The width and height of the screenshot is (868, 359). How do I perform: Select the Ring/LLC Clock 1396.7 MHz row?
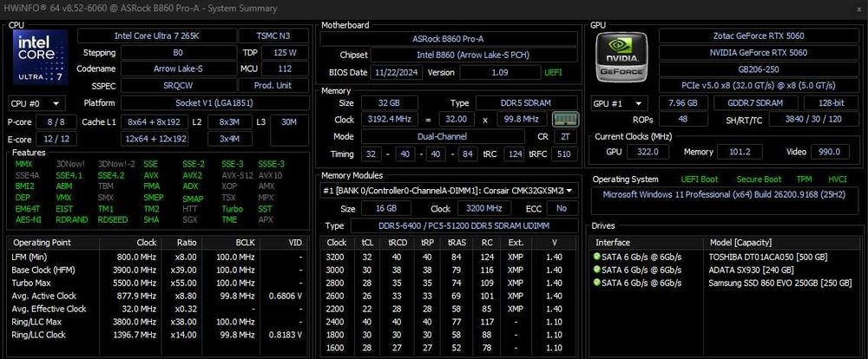tap(158, 335)
